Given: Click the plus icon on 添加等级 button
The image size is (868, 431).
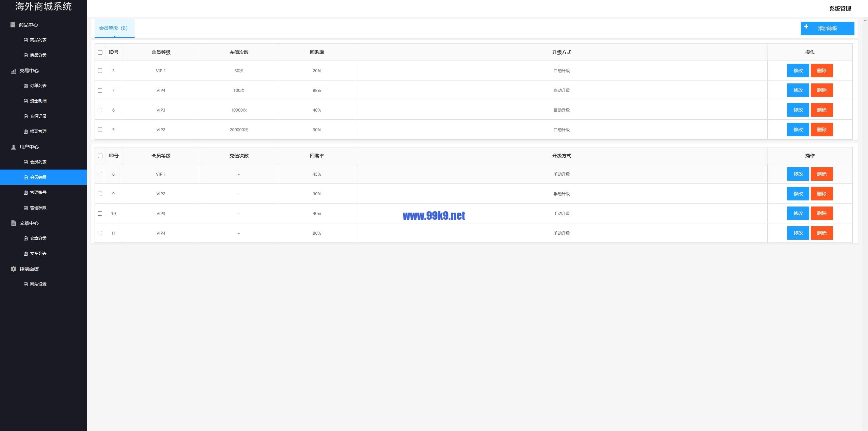Looking at the screenshot, I should click(806, 26).
